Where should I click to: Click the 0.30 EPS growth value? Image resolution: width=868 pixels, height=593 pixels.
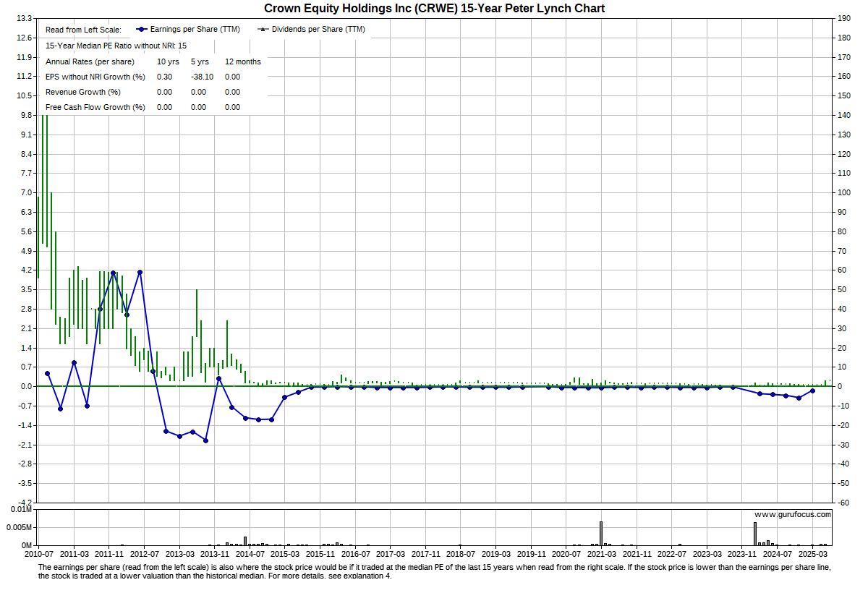165,77
